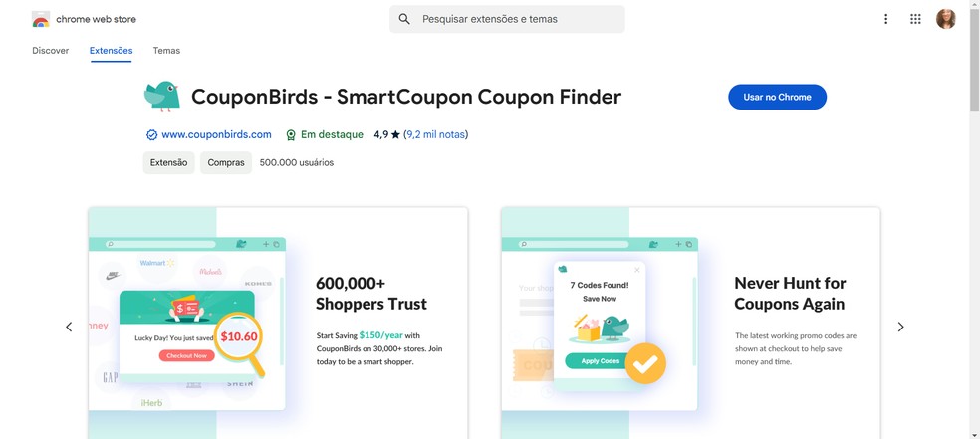
Task: Show next screenshot with right arrow
Action: tap(900, 327)
